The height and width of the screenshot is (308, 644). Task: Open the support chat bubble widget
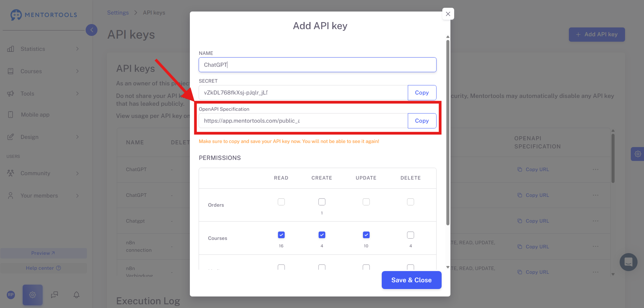(x=628, y=262)
